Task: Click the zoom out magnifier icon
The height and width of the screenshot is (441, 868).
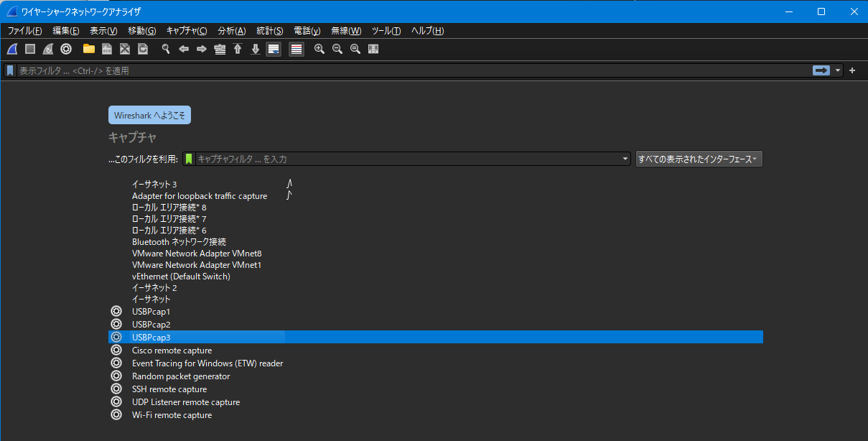Action: (x=337, y=49)
